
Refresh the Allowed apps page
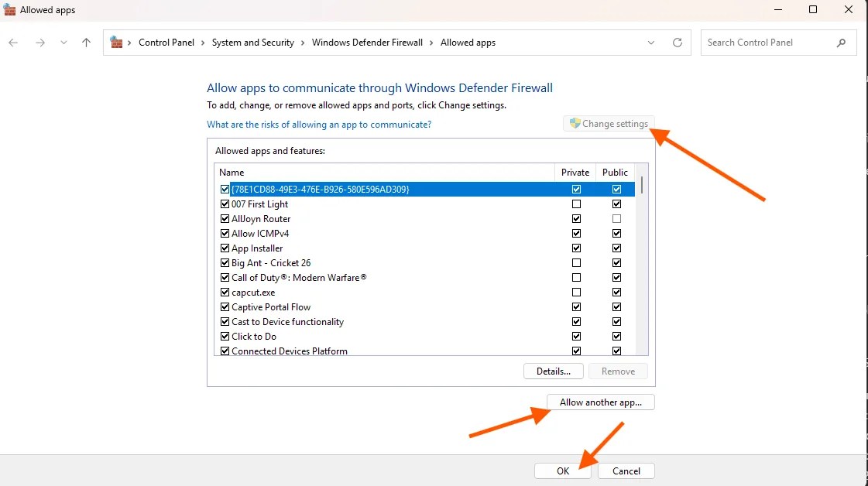[x=677, y=43]
